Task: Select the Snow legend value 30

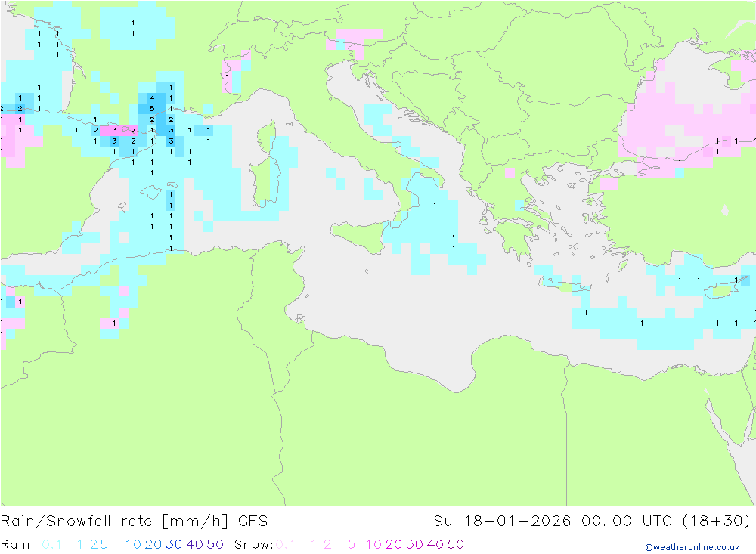Action: (x=414, y=544)
